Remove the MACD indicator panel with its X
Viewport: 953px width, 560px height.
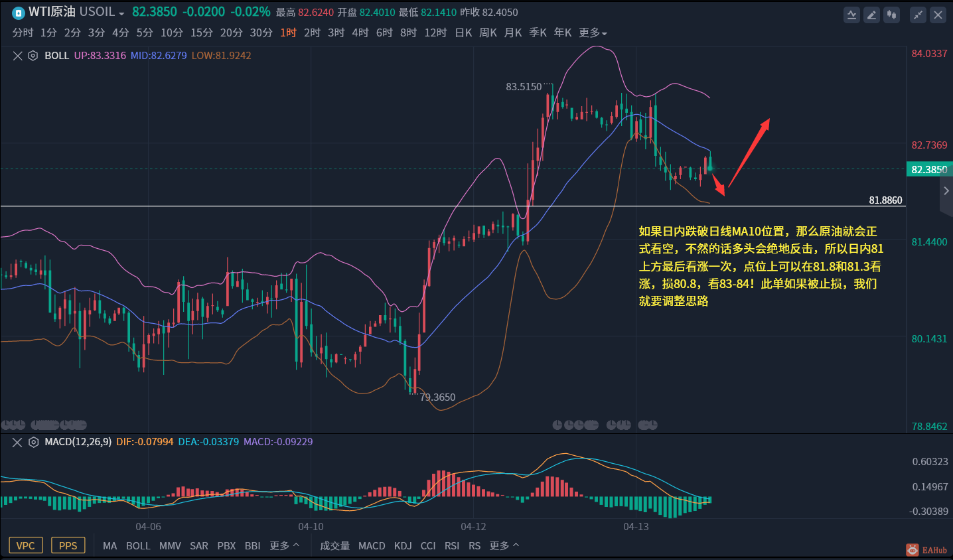(x=18, y=442)
